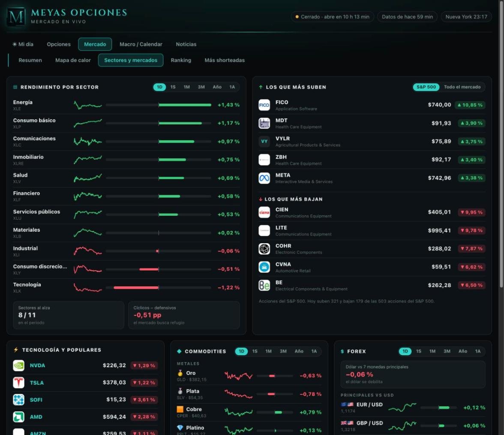
Task: Open the AMD logo icon
Action: tap(19, 417)
